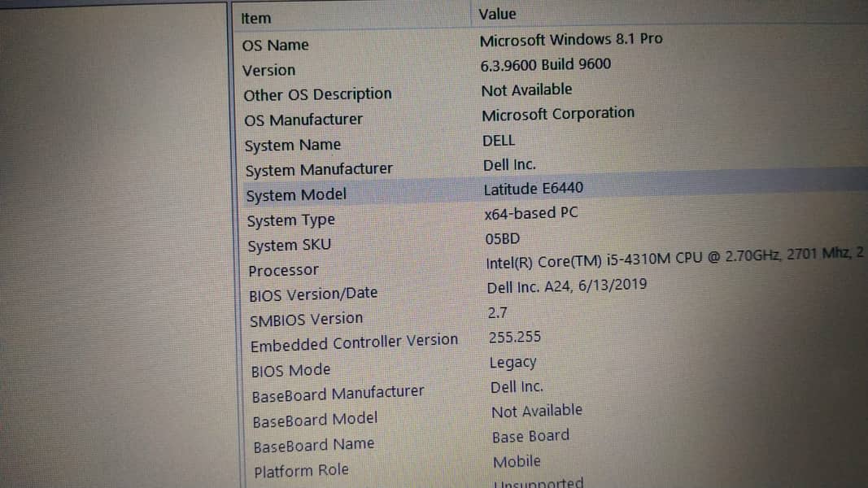This screenshot has width=868, height=488.
Task: Select the Other OS Description row
Action: pyautogui.click(x=317, y=94)
